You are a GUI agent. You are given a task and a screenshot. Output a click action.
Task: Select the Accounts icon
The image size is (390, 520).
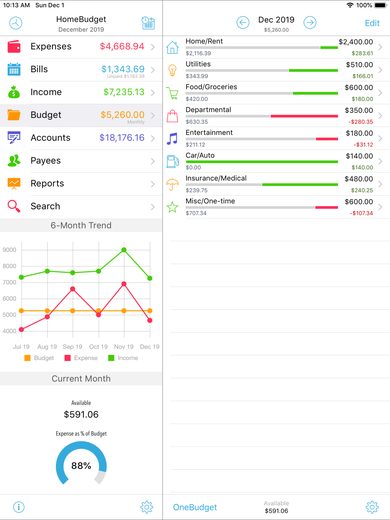click(14, 138)
